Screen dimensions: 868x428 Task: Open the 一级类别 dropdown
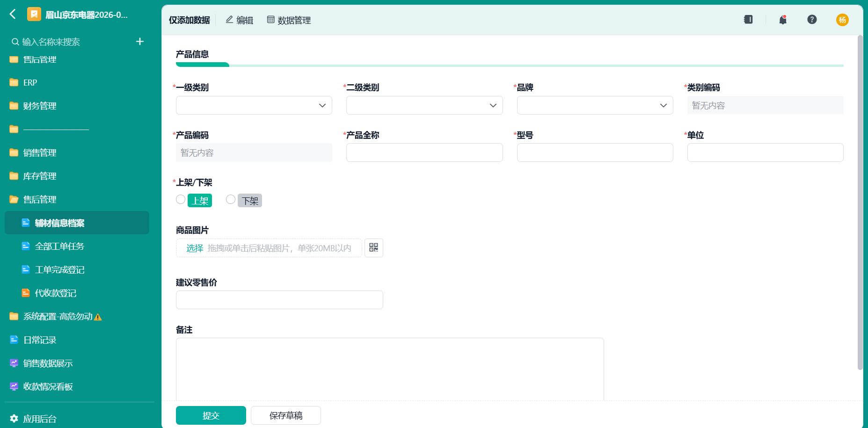254,105
